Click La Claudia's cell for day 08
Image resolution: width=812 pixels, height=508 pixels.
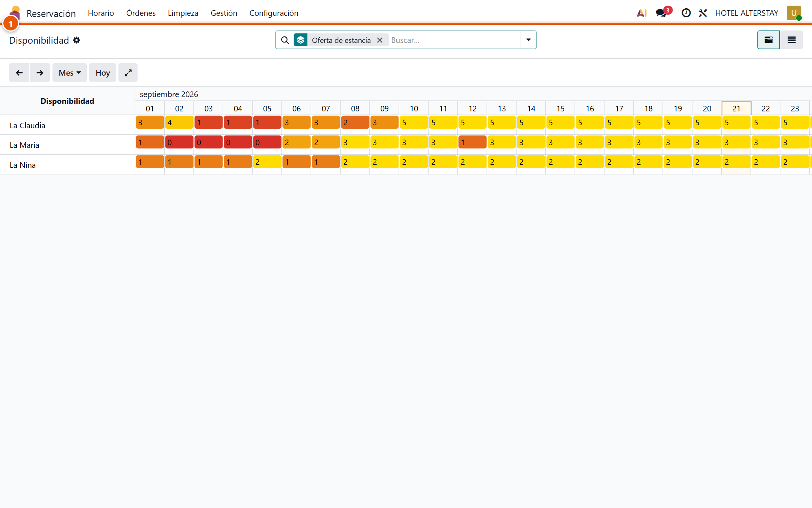(355, 123)
